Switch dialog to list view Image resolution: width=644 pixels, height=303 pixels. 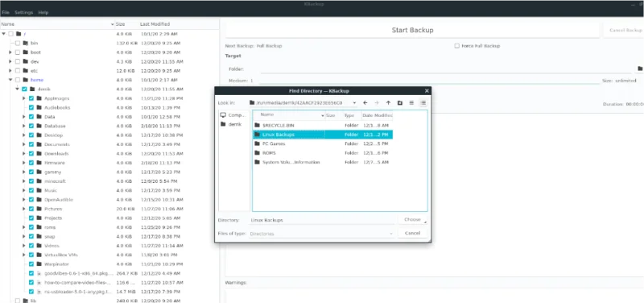(411, 103)
